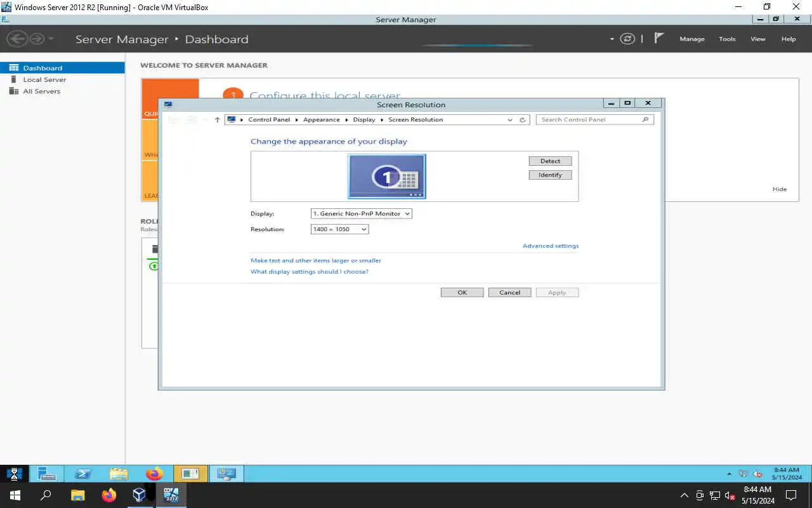
Task: Open the host notification center
Action: coord(791,495)
